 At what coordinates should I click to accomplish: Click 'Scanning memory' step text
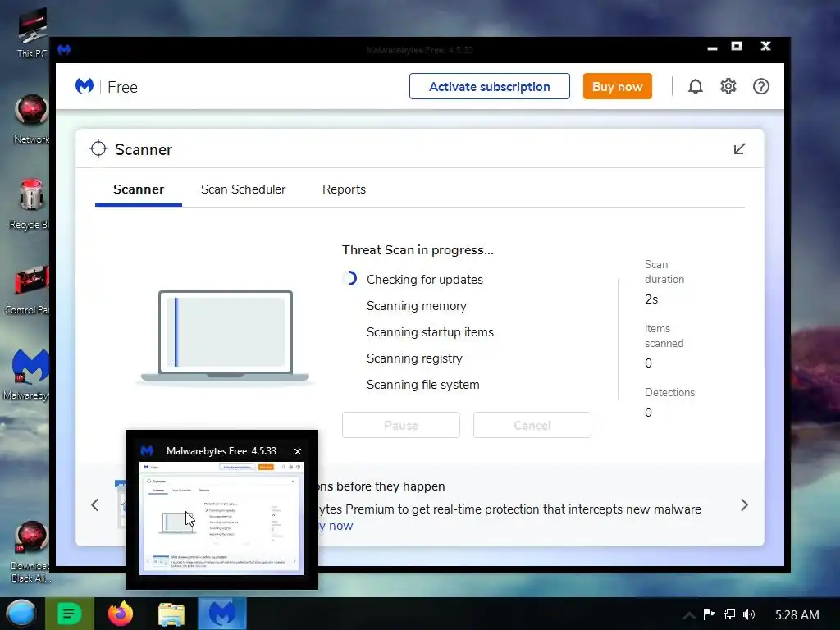(416, 305)
